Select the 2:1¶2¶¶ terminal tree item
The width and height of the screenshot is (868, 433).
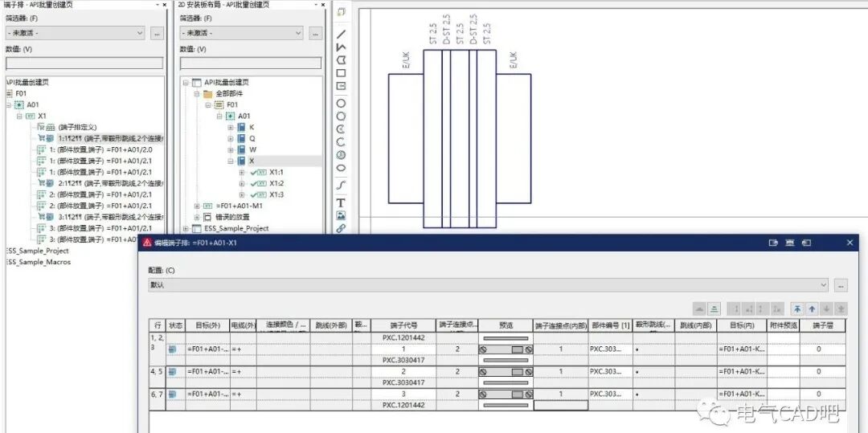(x=110, y=183)
